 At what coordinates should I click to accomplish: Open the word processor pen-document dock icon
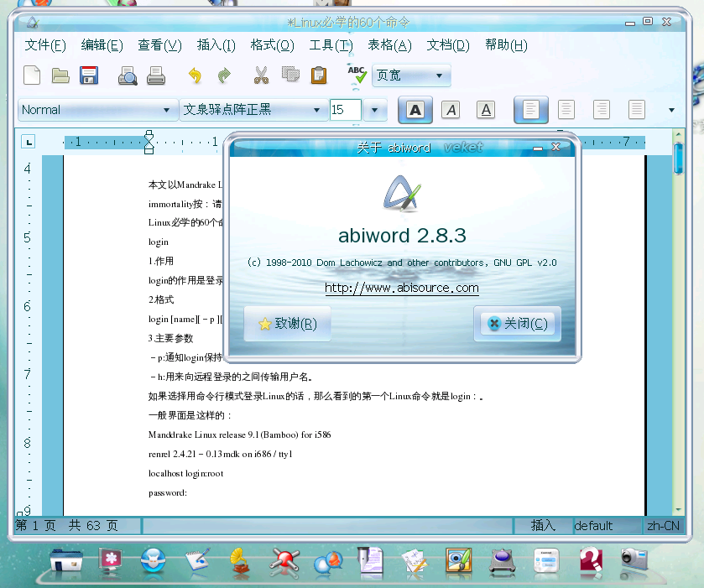(x=370, y=561)
